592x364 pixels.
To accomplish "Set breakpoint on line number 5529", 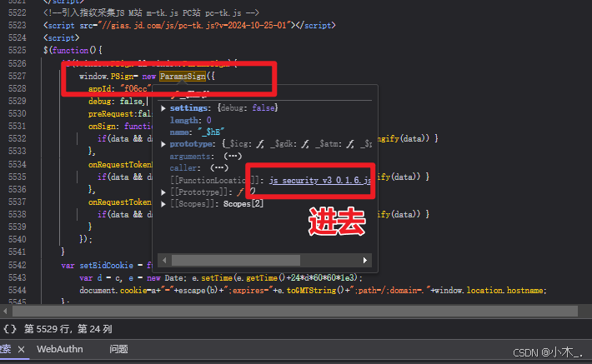I will (x=18, y=101).
